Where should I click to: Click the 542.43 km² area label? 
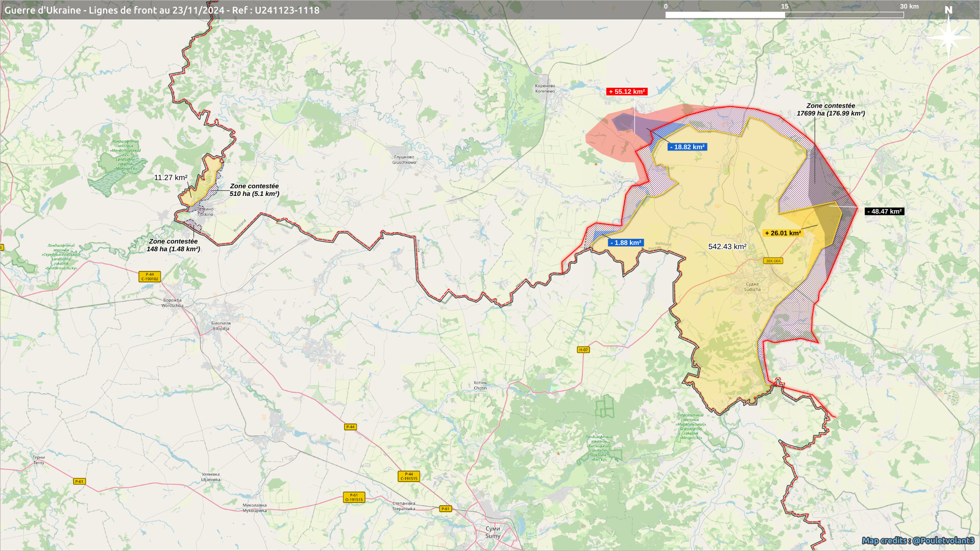[x=727, y=247]
